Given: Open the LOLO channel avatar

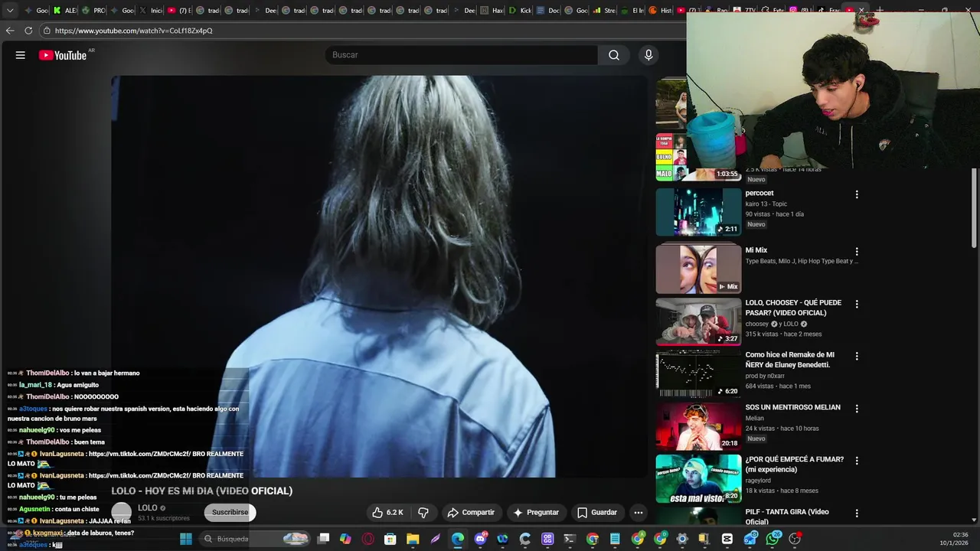Looking at the screenshot, I should click(122, 513).
